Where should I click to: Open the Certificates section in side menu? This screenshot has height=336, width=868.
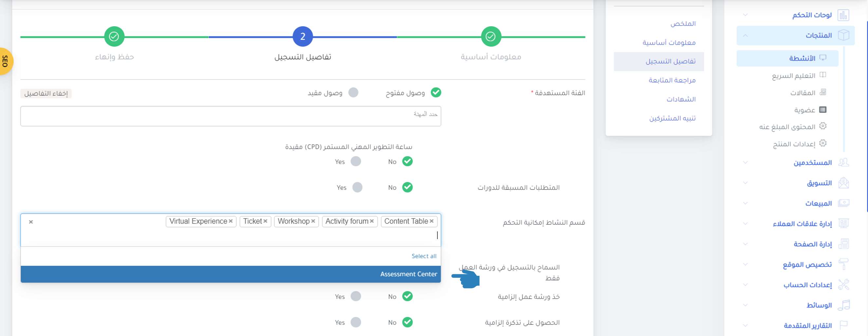(681, 99)
